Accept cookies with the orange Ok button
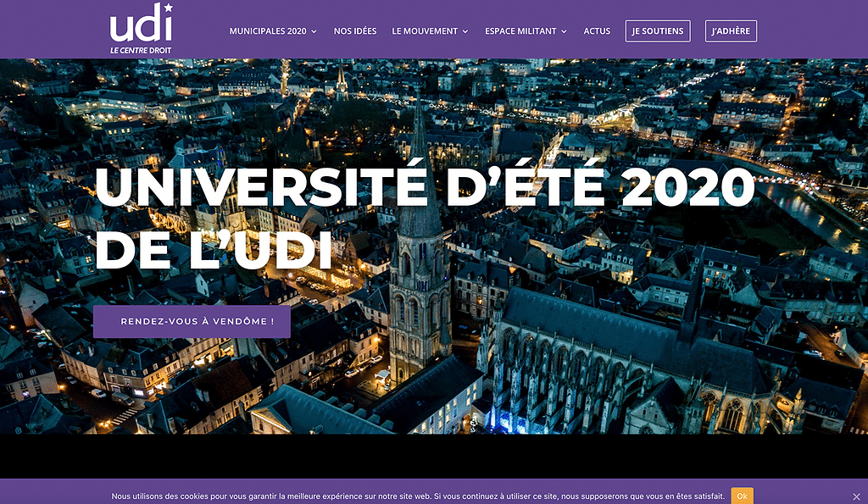Screen dimensions: 868x504 click(x=742, y=496)
